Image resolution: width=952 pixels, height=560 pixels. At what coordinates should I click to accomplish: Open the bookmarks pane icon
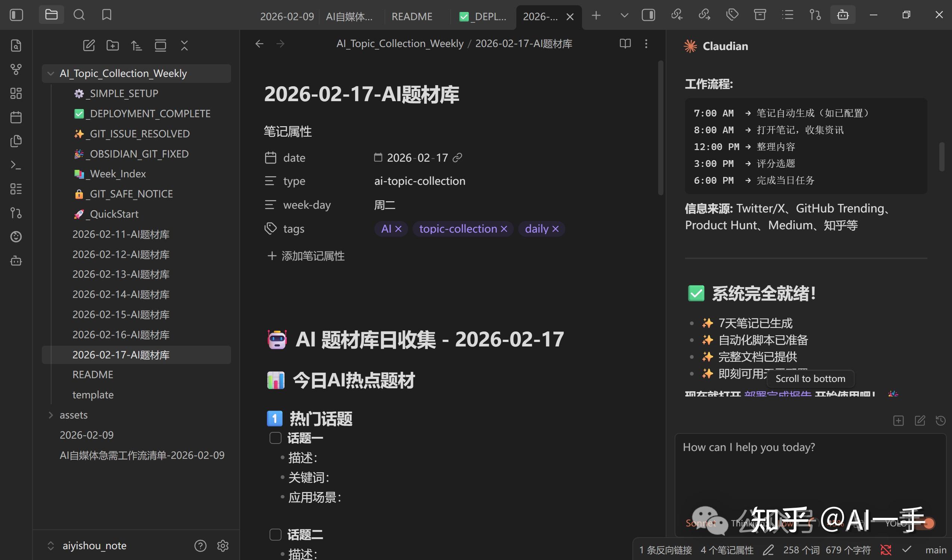tap(106, 15)
